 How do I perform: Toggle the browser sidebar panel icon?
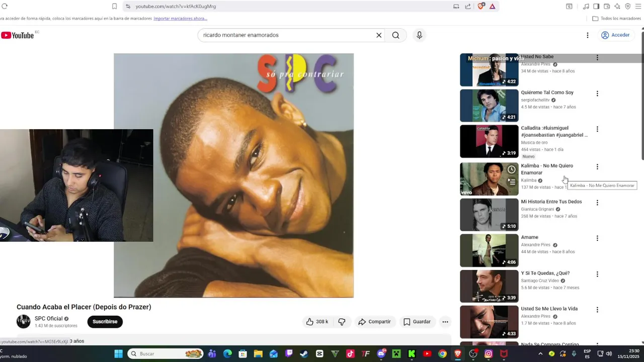coord(596,6)
